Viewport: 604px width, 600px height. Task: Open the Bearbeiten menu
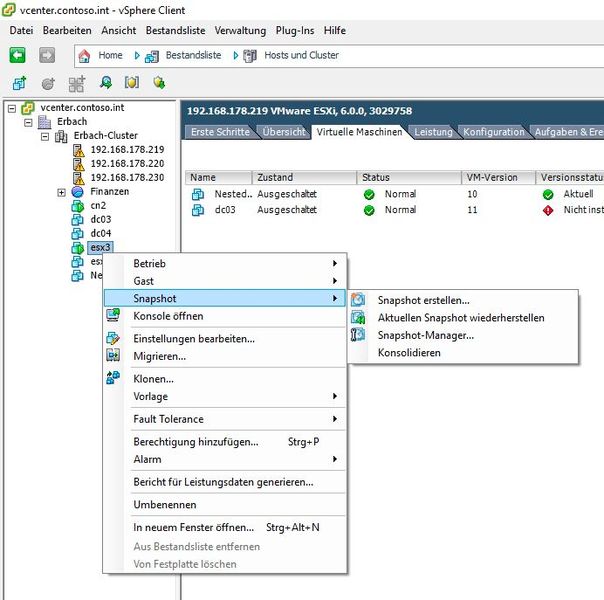[67, 30]
